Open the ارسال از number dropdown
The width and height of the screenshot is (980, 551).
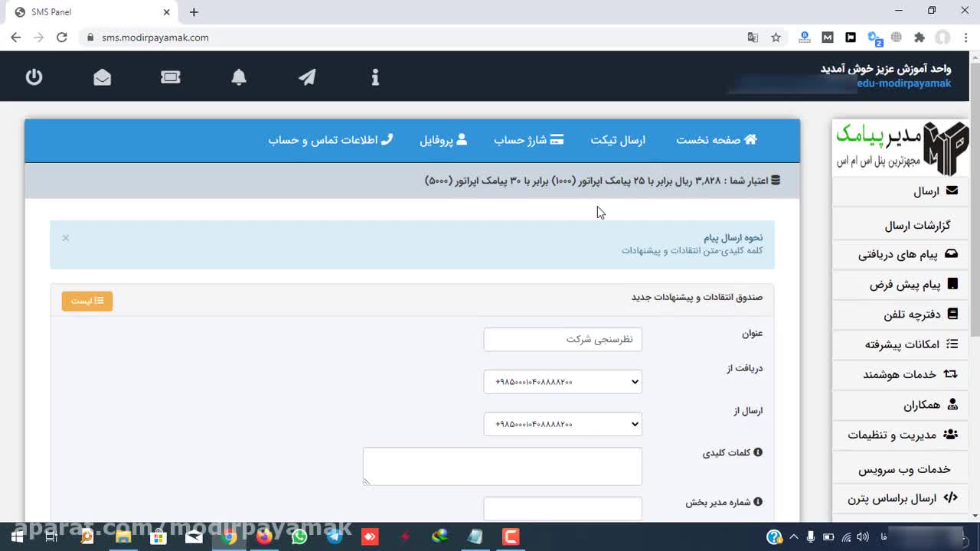coord(563,424)
